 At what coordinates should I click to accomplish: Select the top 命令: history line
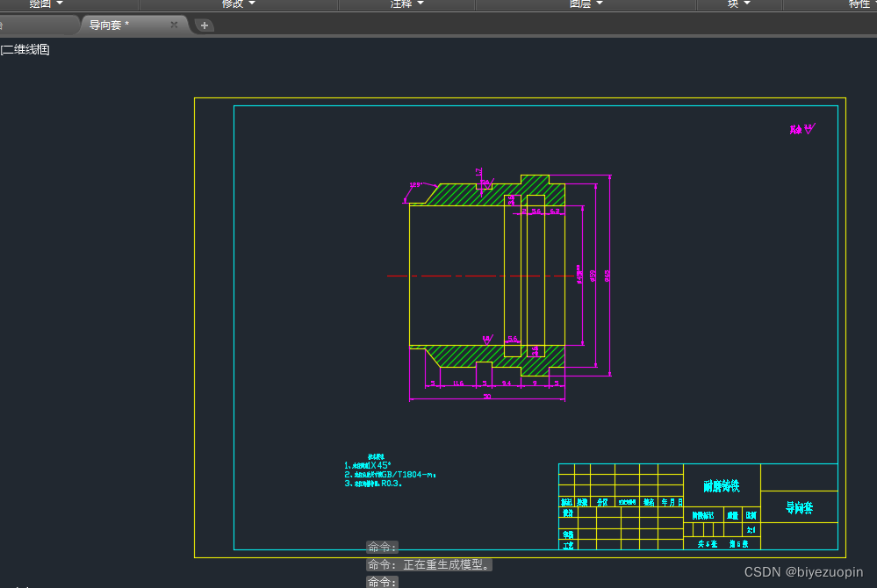point(383,548)
